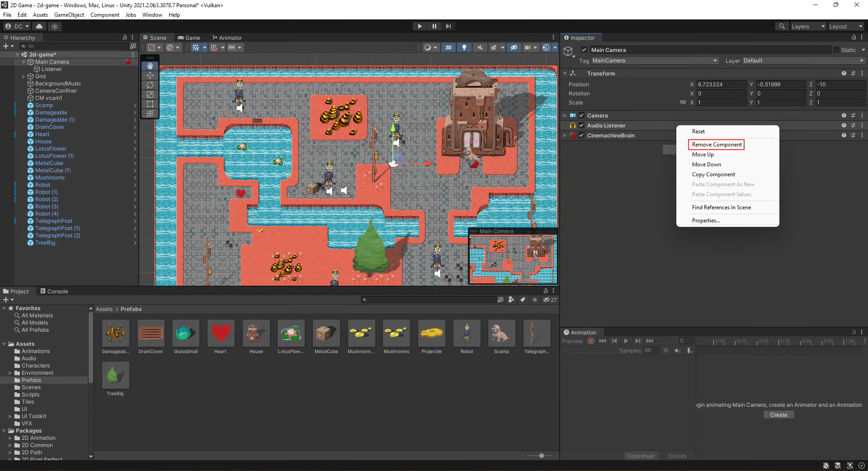This screenshot has width=868, height=471.
Task: Expand the Environment folder in Project
Action: (10, 373)
